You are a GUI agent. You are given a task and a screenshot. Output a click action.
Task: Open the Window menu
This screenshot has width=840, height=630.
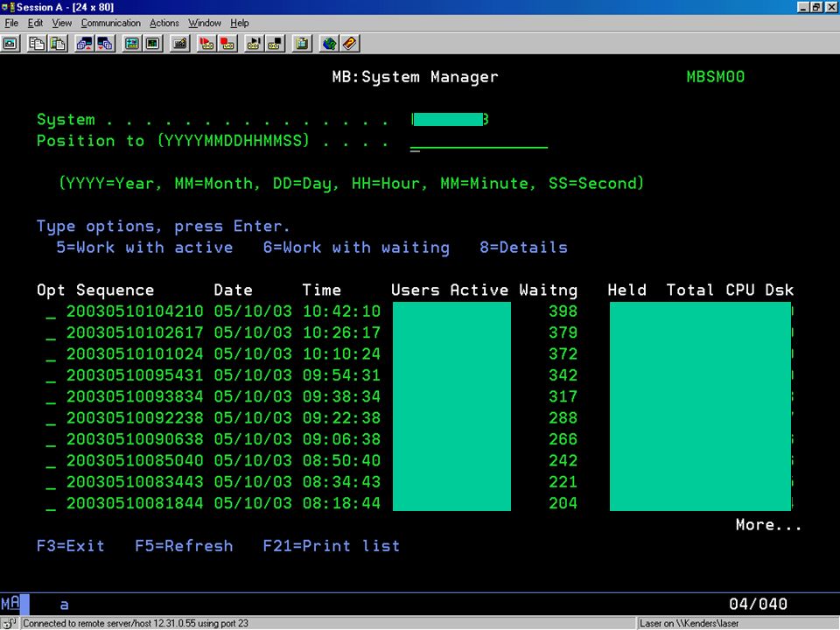click(x=204, y=23)
